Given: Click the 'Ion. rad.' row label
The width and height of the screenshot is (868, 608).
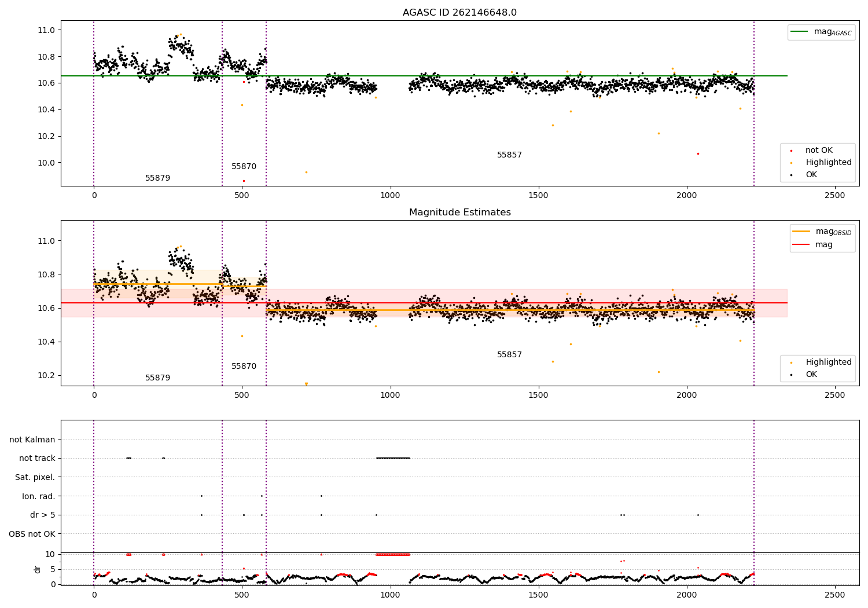Looking at the screenshot, I should pos(39,496).
